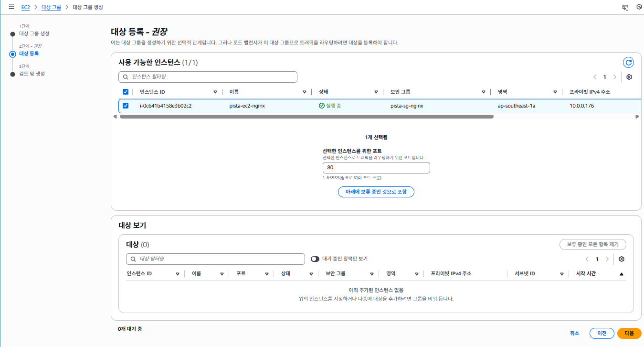Go to next page of available instances
Viewport: 644px width, 347px height.
coord(615,77)
